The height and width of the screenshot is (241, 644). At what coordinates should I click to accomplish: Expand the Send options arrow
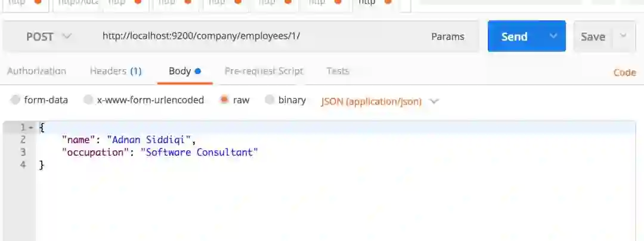553,36
